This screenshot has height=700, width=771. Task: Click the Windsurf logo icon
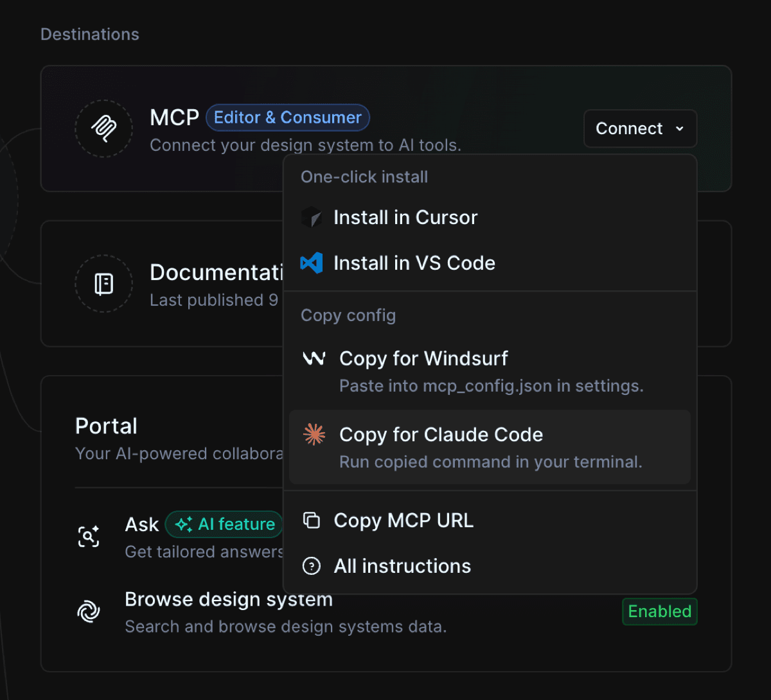click(314, 358)
